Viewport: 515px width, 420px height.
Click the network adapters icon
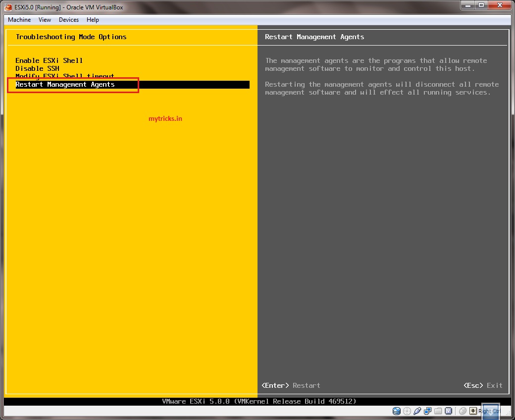(428, 411)
